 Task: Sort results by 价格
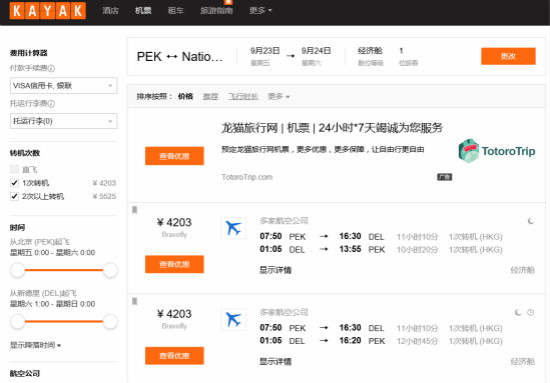pyautogui.click(x=186, y=96)
